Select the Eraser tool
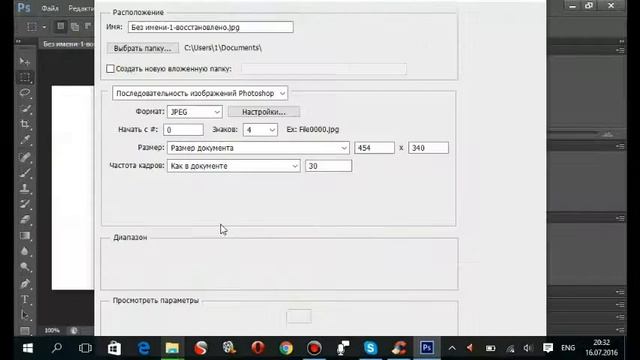Image resolution: width=640 pixels, height=360 pixels. [x=25, y=220]
